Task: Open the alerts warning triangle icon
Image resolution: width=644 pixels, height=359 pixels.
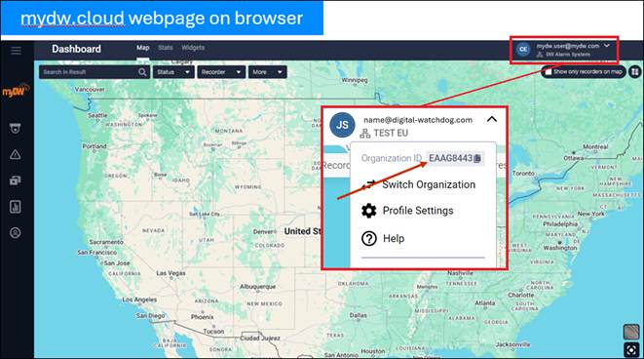Action: [16, 154]
